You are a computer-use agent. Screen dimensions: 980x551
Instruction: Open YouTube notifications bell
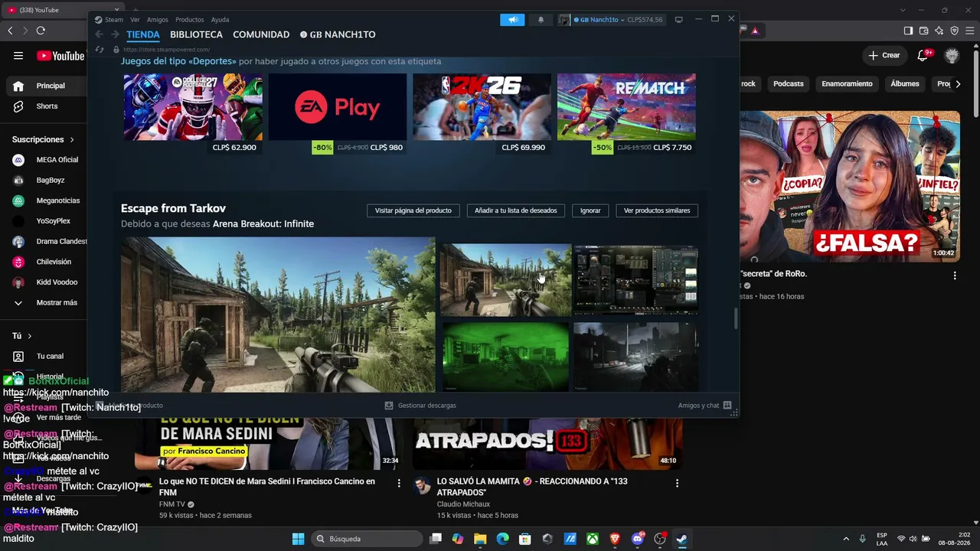(923, 55)
